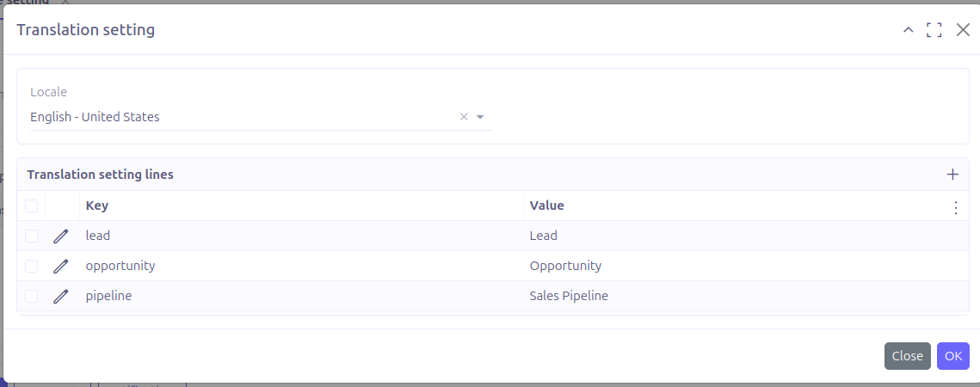Sort by the Value column header
The image size is (980, 387).
(x=546, y=206)
